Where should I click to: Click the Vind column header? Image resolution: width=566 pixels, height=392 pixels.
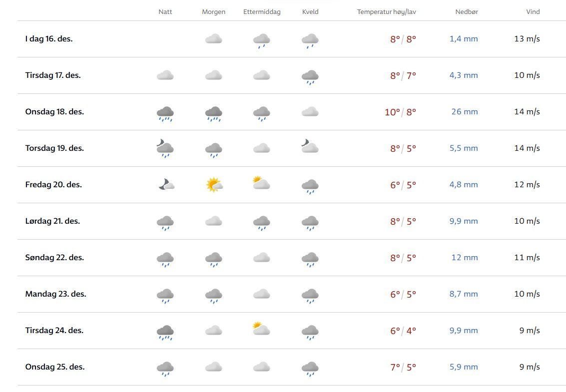(x=533, y=12)
